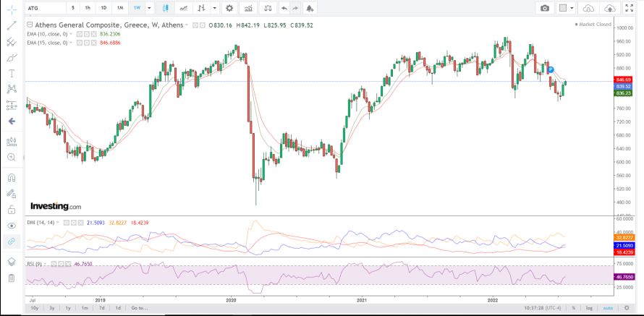
Task: Click the remove drawings trash icon
Action: pyautogui.click(x=12, y=278)
